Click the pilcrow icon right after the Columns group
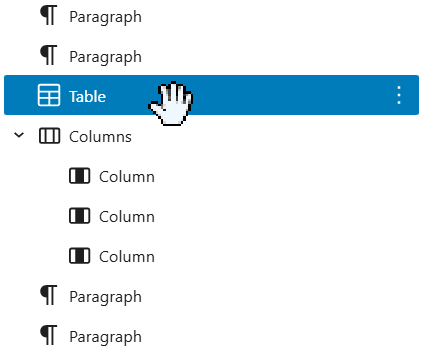Viewport: 423px width, 362px height. 49,295
